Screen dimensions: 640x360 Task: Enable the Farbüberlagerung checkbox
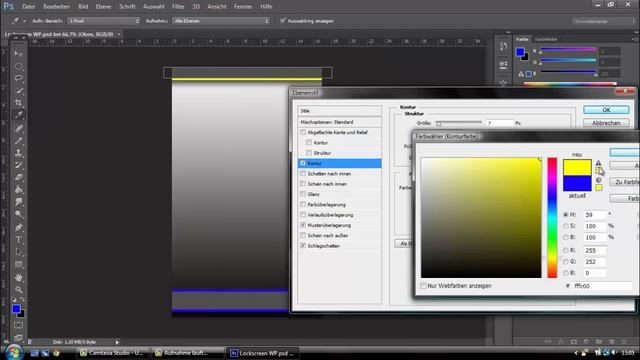click(x=303, y=204)
